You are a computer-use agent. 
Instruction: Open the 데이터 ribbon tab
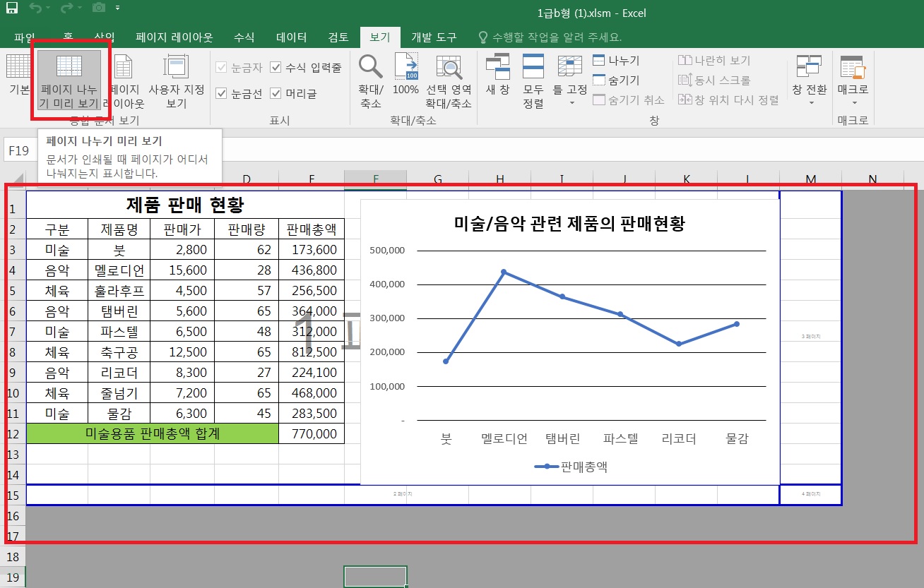(x=291, y=37)
